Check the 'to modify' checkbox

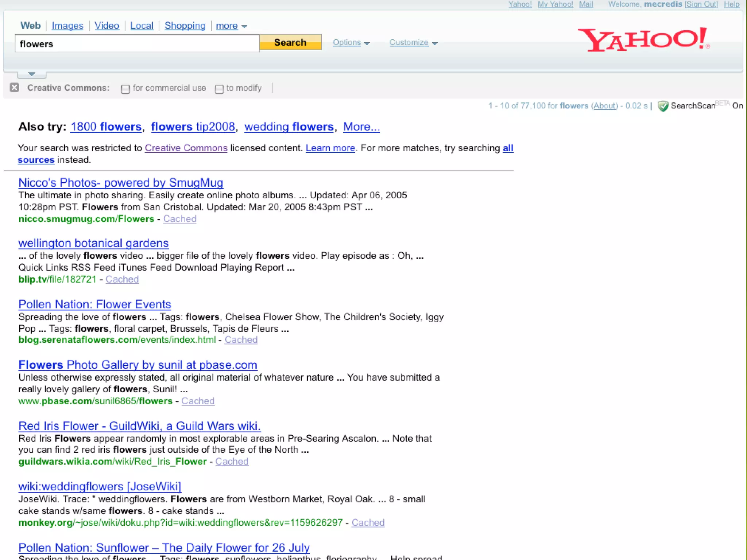click(x=219, y=89)
